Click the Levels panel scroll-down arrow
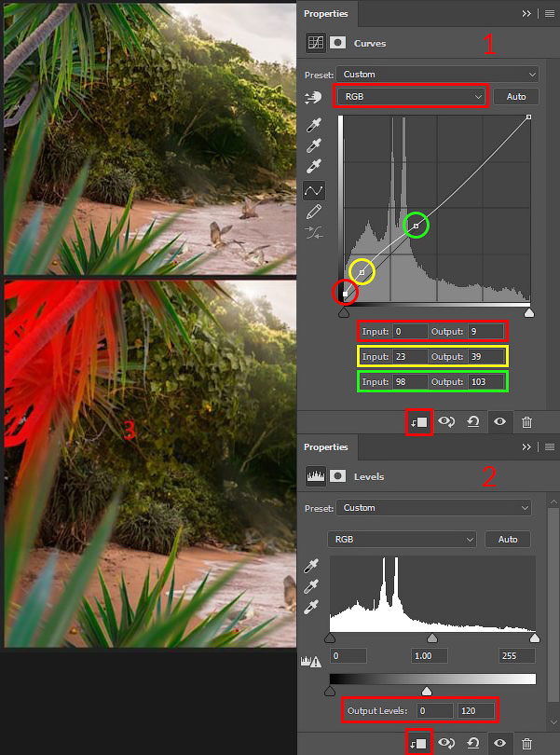Screen dimensions: 560x755 553,722
